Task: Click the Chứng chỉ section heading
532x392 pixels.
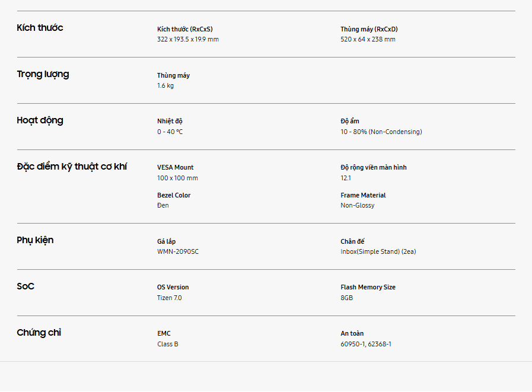Action: [39, 333]
